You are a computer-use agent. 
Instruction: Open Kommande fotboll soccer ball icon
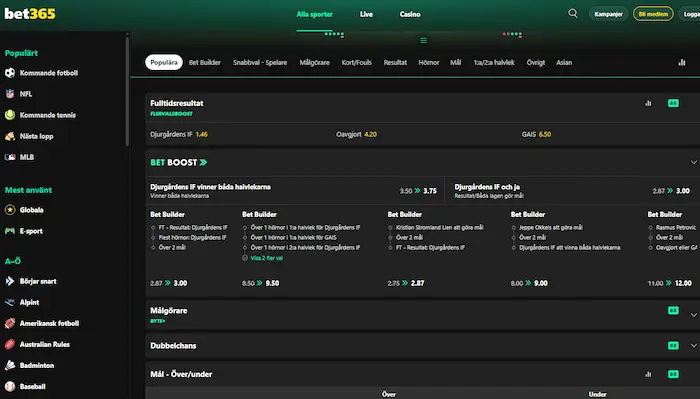pyautogui.click(x=10, y=73)
